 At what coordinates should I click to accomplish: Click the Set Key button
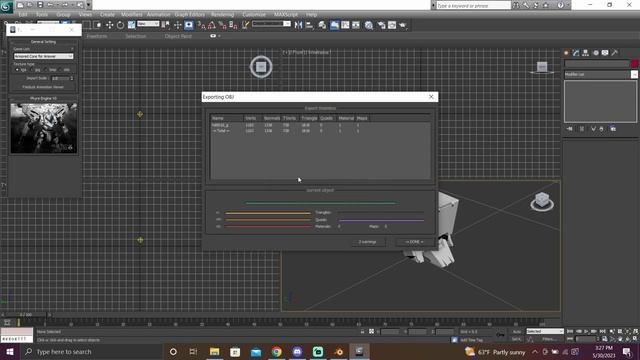coord(517,339)
